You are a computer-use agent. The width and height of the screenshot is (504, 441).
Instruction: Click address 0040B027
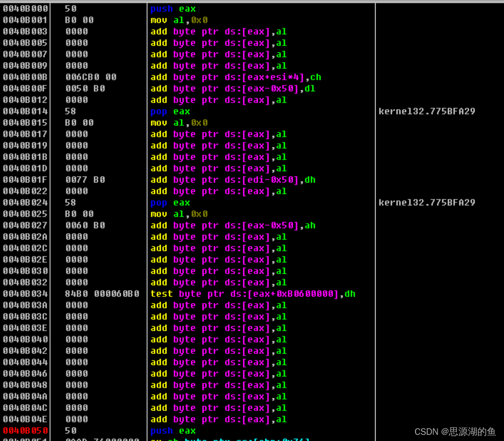click(25, 225)
